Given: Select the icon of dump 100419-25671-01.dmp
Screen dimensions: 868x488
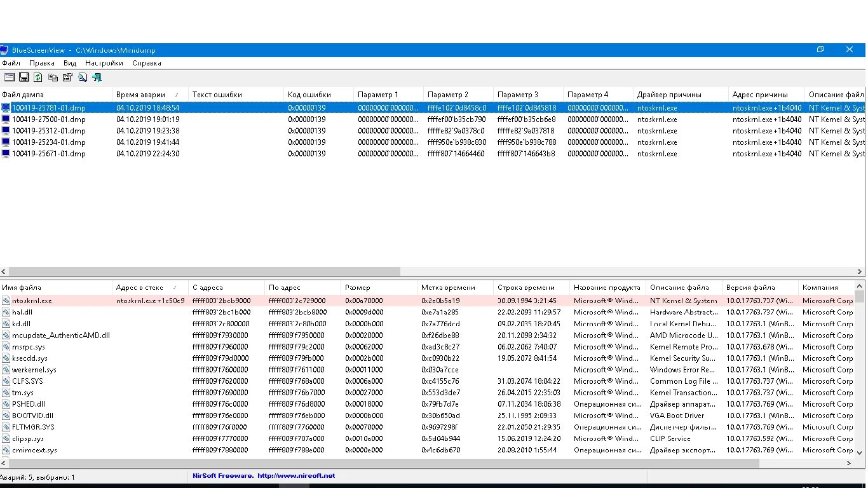Looking at the screenshot, I should coord(6,154).
